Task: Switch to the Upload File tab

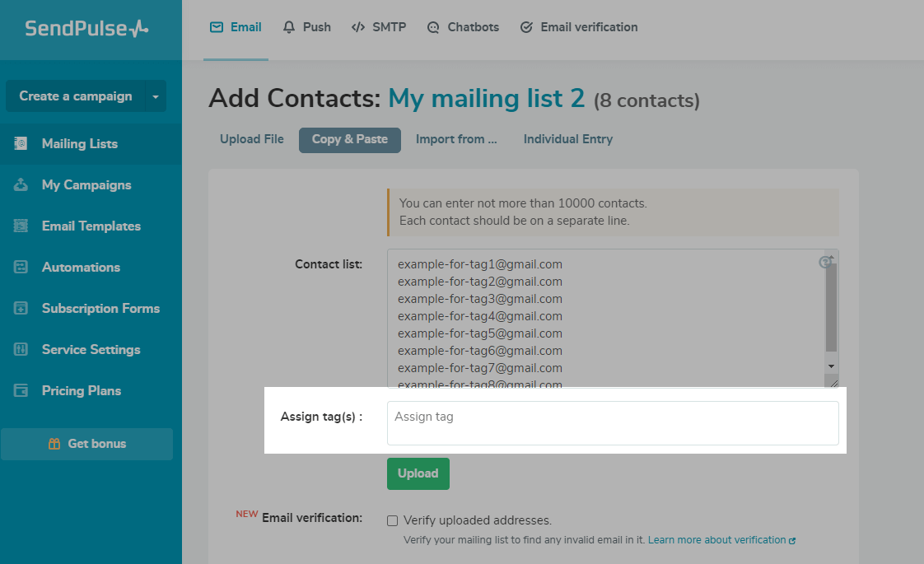Action: 252,139
